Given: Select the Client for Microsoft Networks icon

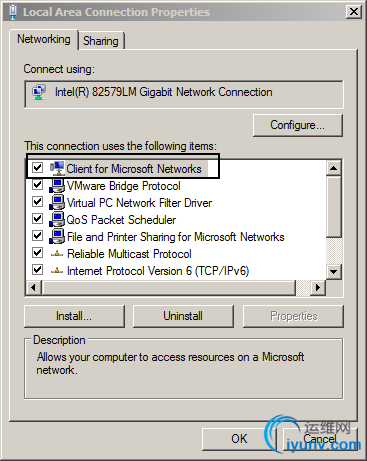Looking at the screenshot, I should click(57, 168).
